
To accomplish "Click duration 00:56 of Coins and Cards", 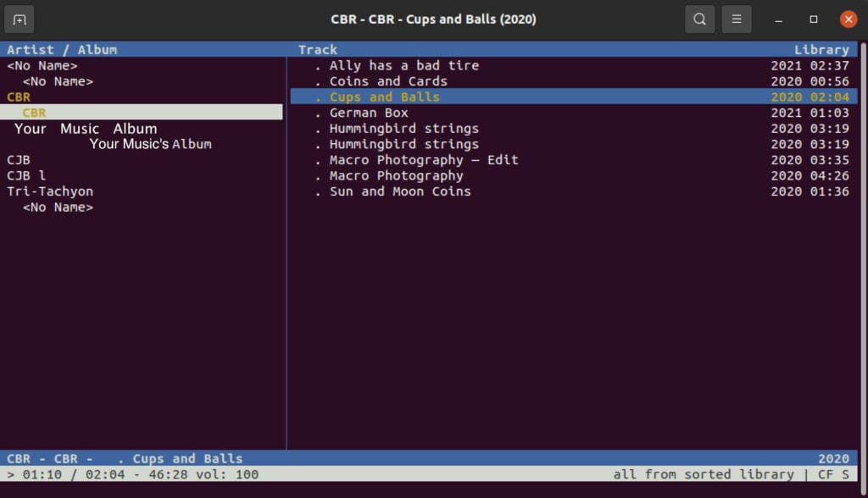I will point(829,81).
